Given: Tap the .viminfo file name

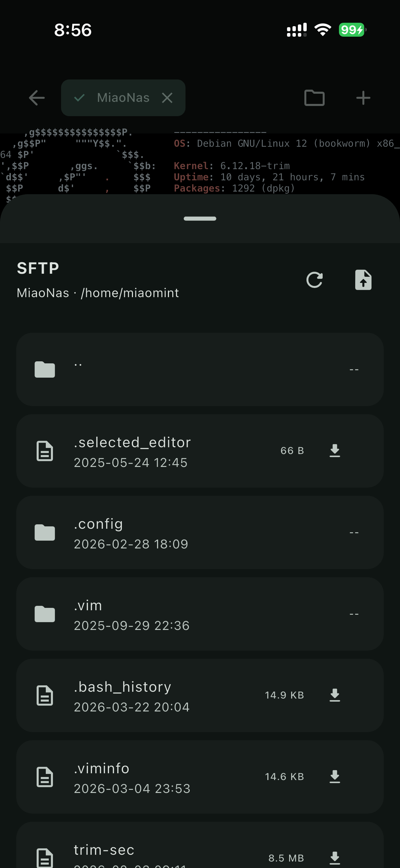Looking at the screenshot, I should coord(101,768).
